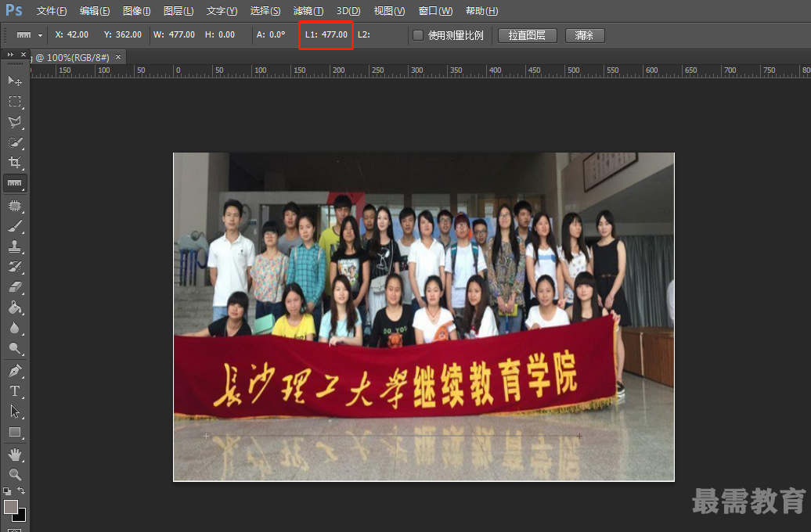The width and height of the screenshot is (811, 532).
Task: Click the background color swatch
Action: 20,516
